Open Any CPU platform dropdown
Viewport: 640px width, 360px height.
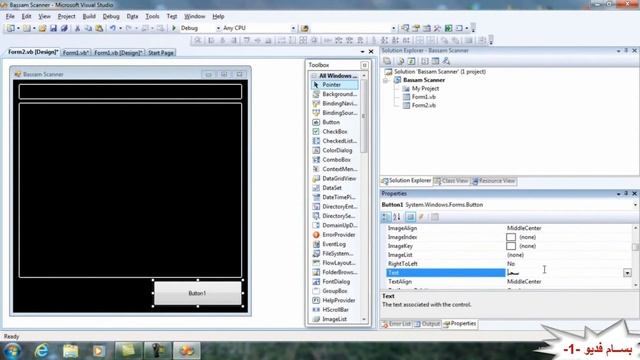click(293, 28)
